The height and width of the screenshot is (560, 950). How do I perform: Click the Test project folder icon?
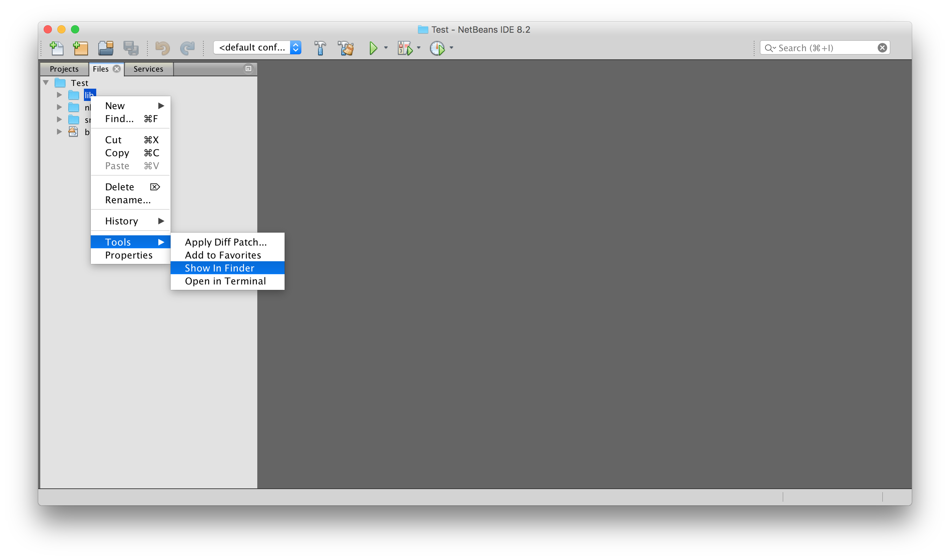point(60,83)
